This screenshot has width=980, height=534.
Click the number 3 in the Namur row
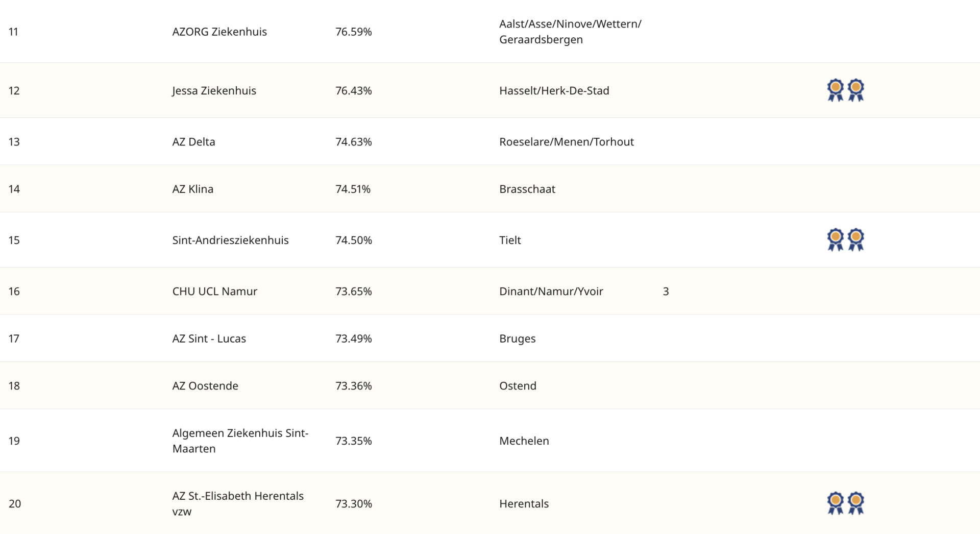(666, 292)
